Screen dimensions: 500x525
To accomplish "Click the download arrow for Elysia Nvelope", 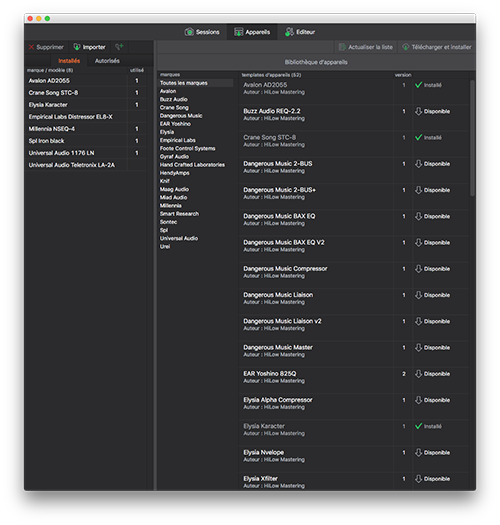I will (x=418, y=453).
